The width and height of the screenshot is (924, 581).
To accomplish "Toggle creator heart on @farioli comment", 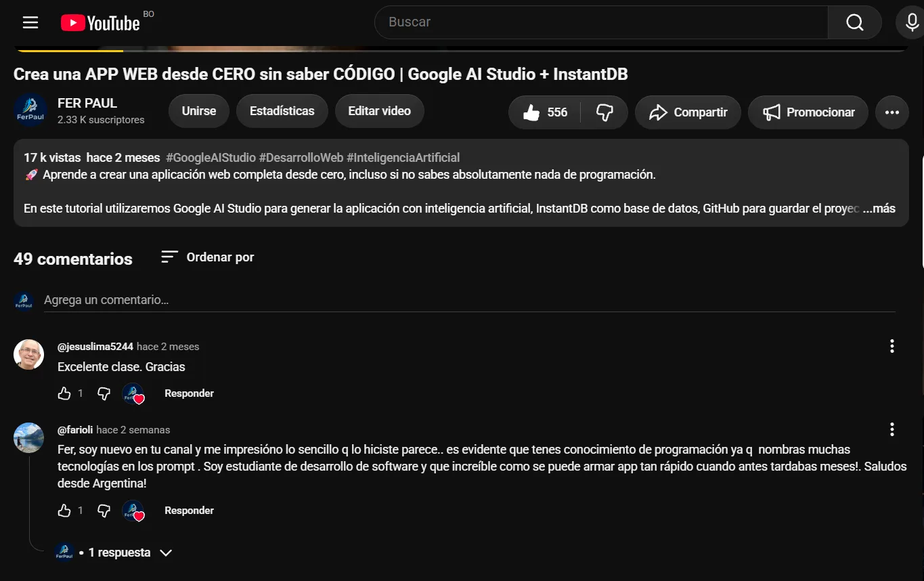I will (x=133, y=511).
